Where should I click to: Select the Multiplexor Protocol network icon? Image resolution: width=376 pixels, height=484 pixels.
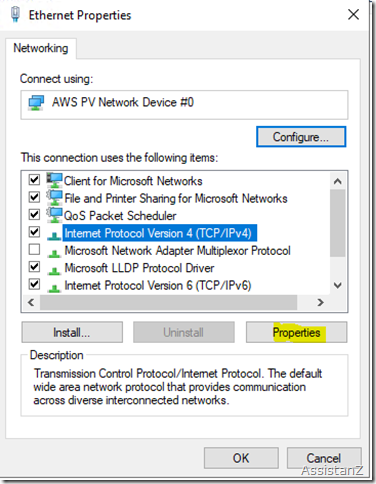54,253
